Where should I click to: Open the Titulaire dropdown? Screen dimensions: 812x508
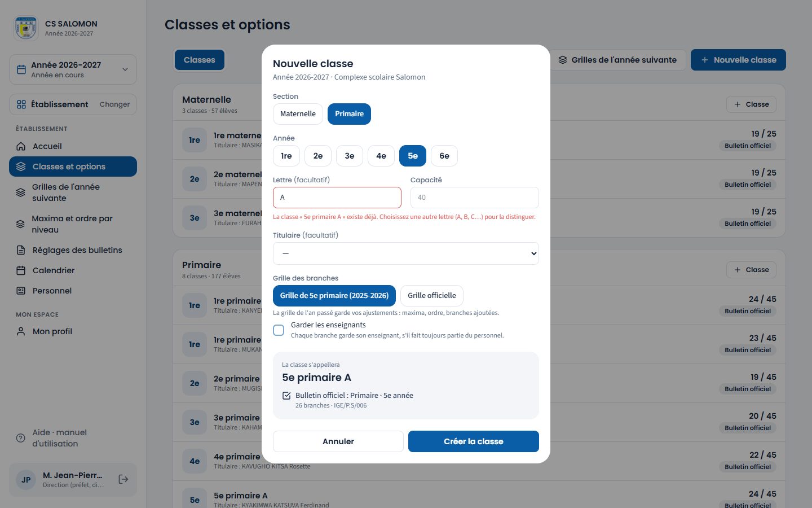[x=406, y=253]
